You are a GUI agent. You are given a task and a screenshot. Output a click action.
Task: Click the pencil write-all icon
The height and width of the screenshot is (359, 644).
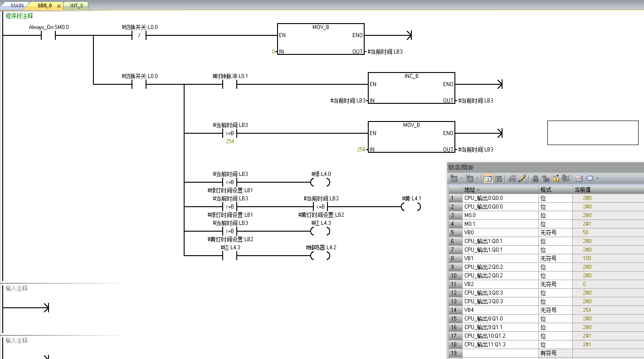coord(522,179)
